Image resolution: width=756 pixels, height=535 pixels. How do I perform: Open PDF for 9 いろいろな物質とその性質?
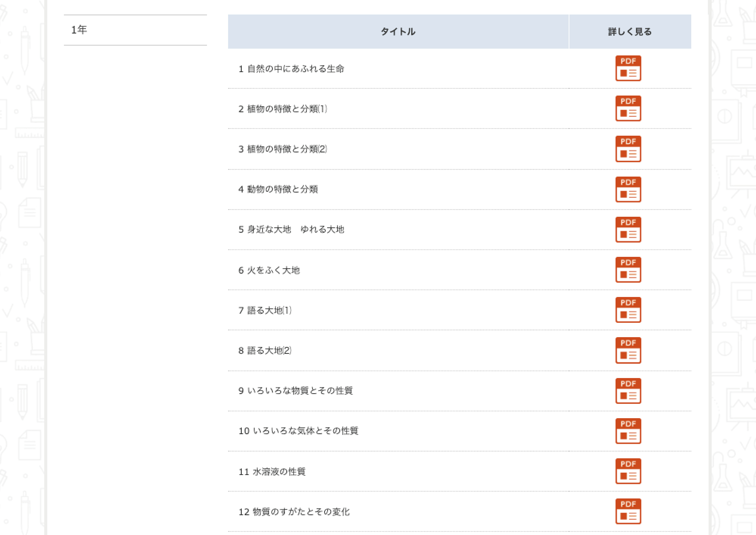pyautogui.click(x=628, y=391)
